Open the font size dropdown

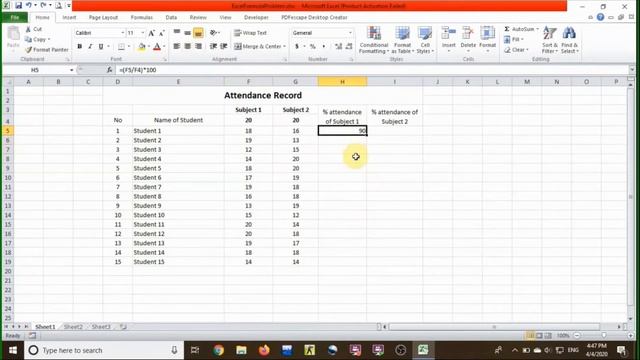(142, 33)
